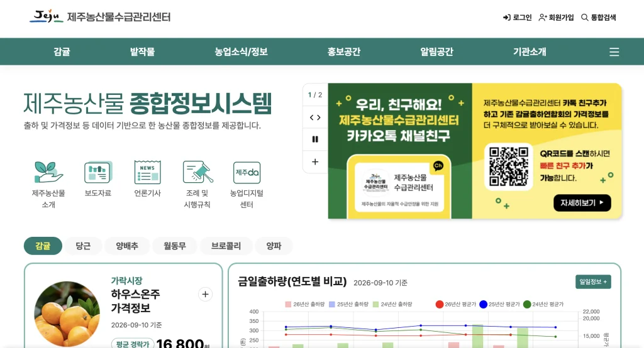Open the 알림공간 main menu
The width and height of the screenshot is (644, 348).
click(x=436, y=52)
